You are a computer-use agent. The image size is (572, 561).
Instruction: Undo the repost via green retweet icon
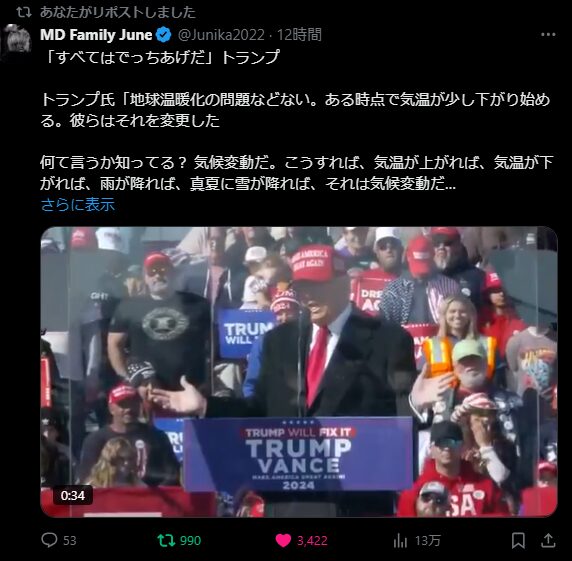click(166, 540)
